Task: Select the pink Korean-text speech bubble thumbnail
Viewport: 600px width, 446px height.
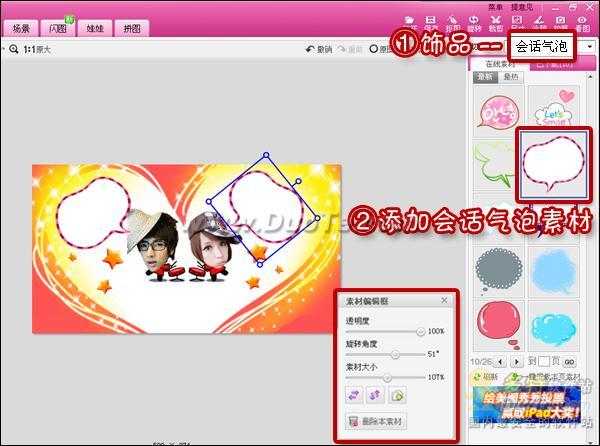Action: [499, 111]
